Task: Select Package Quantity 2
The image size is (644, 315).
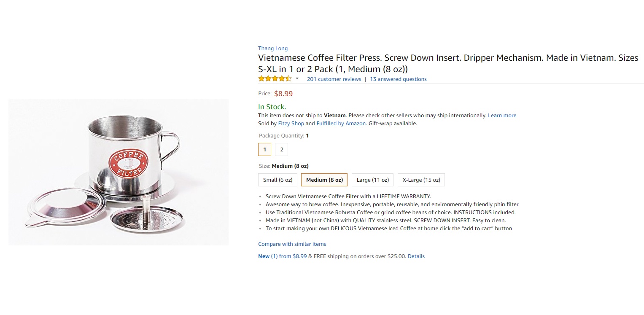Action: [281, 149]
